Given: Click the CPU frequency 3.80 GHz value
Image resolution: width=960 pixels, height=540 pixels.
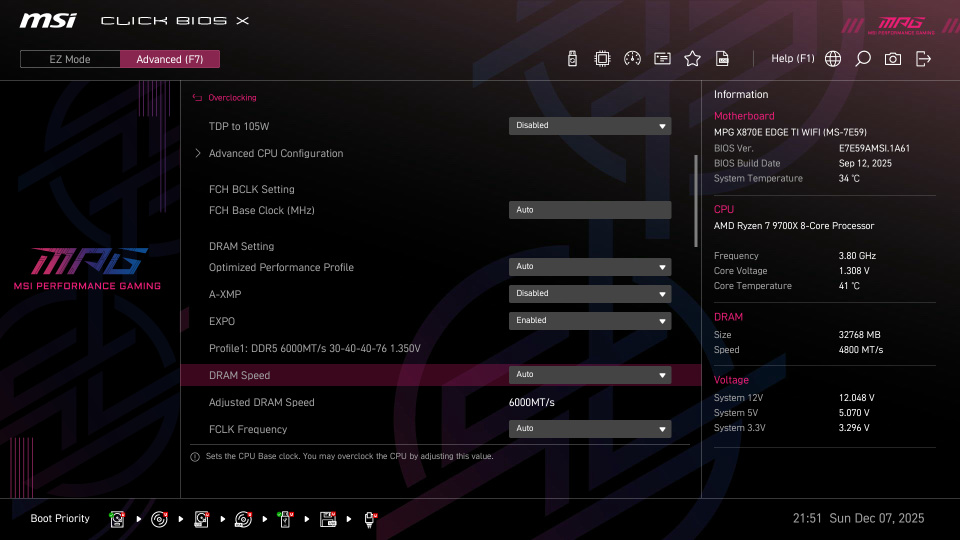Looking at the screenshot, I should coord(857,256).
